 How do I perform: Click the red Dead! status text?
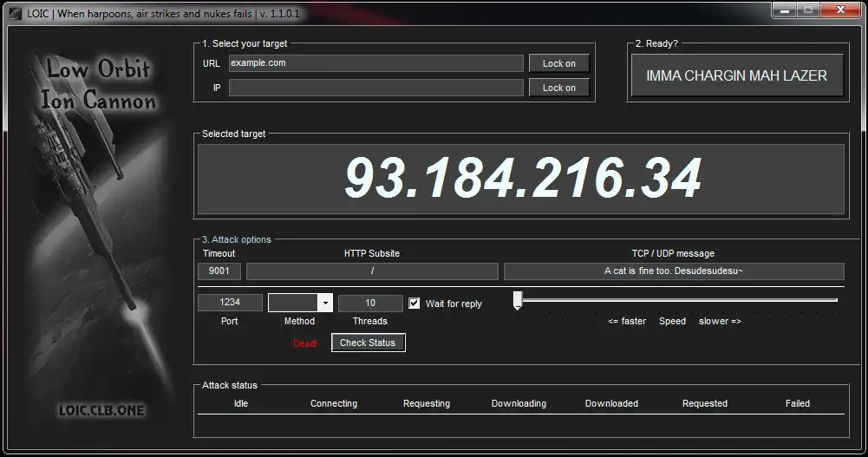point(305,343)
